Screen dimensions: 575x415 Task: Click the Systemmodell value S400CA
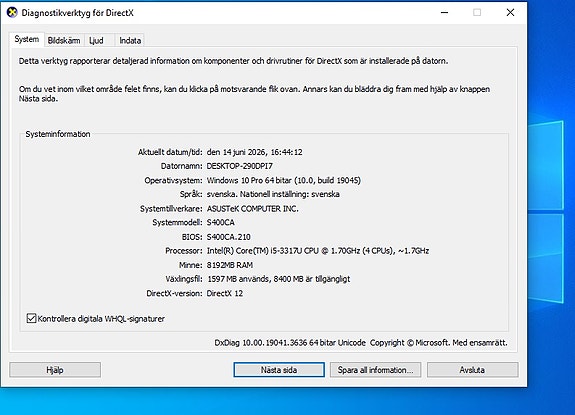click(220, 223)
